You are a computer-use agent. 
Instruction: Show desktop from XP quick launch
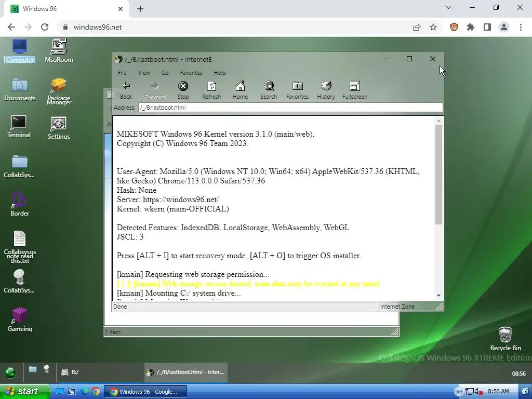point(59,392)
